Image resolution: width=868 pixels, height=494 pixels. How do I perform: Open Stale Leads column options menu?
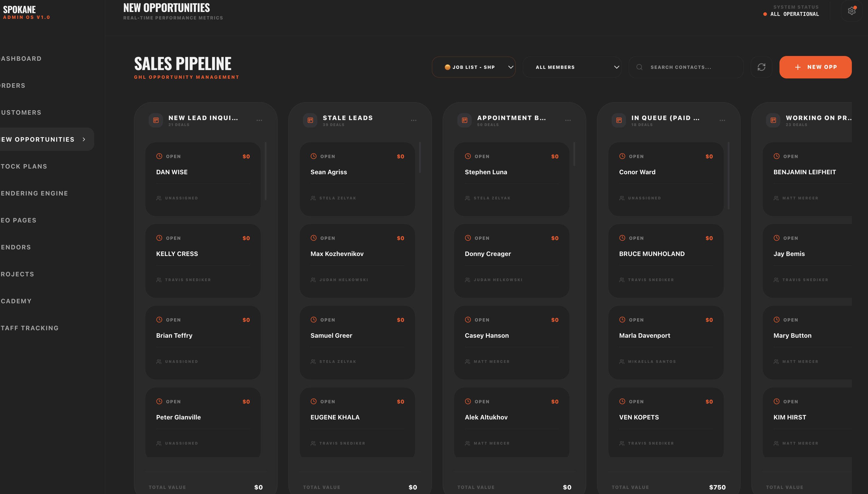(x=413, y=120)
